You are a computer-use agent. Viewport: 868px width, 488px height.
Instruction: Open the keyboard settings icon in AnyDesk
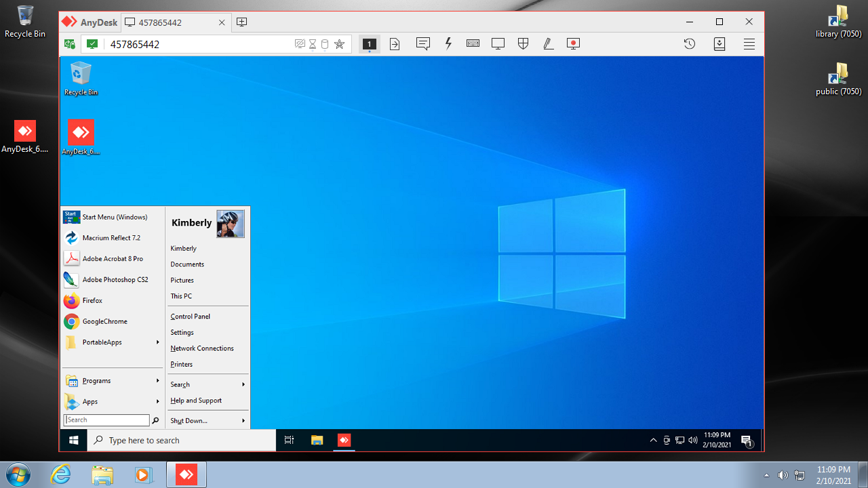tap(473, 44)
